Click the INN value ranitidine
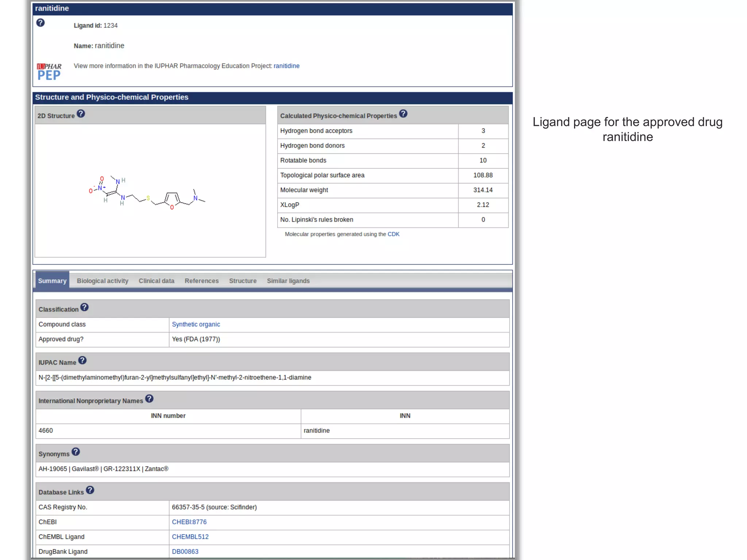 (317, 431)
